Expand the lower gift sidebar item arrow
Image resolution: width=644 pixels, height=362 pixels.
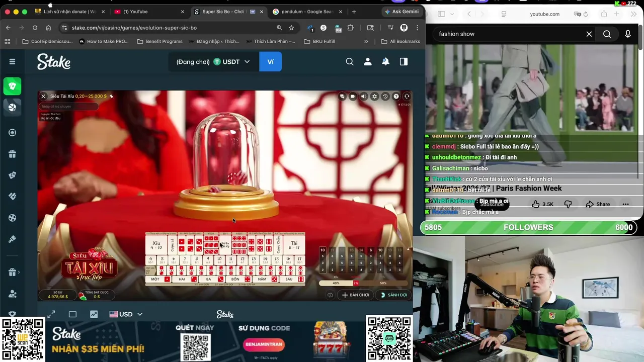coord(19,272)
